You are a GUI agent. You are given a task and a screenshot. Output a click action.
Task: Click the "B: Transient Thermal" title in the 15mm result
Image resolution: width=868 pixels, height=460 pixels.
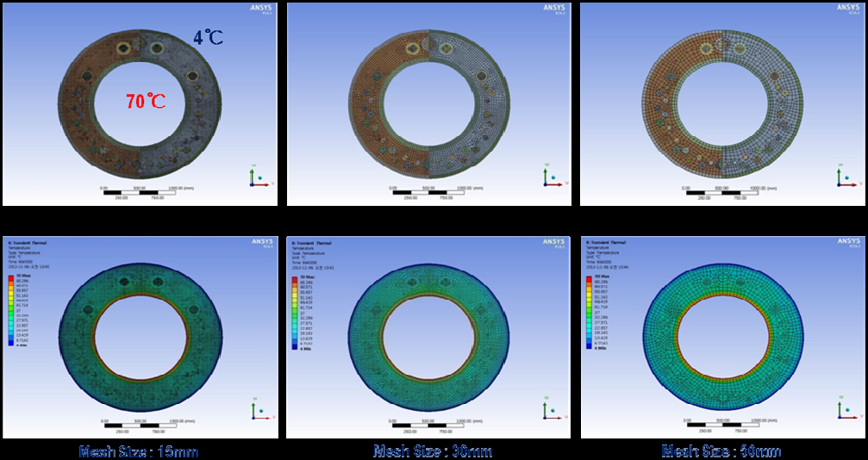[x=25, y=245]
